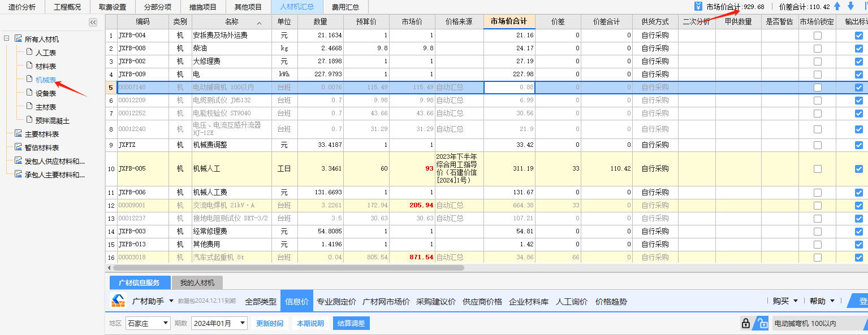Click the 广材助手 logo icon
Image resolution: width=868 pixels, height=335 pixels.
click(x=118, y=301)
